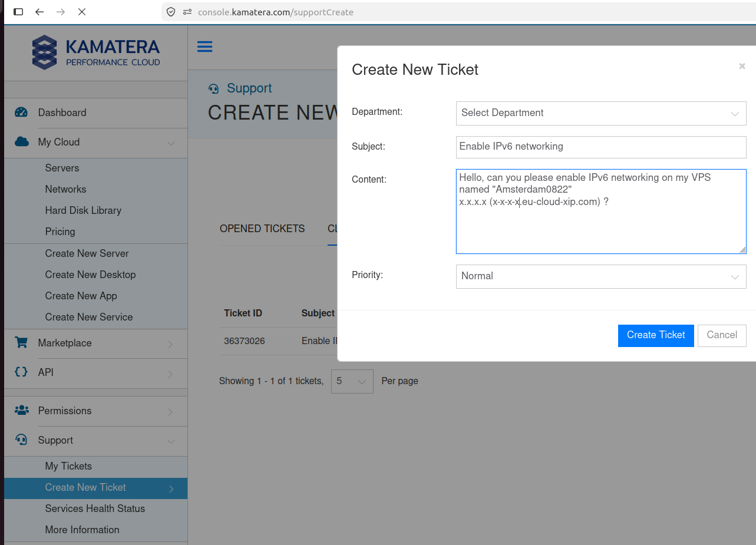Open Services Health Status
This screenshot has width=756, height=545.
pyautogui.click(x=95, y=508)
